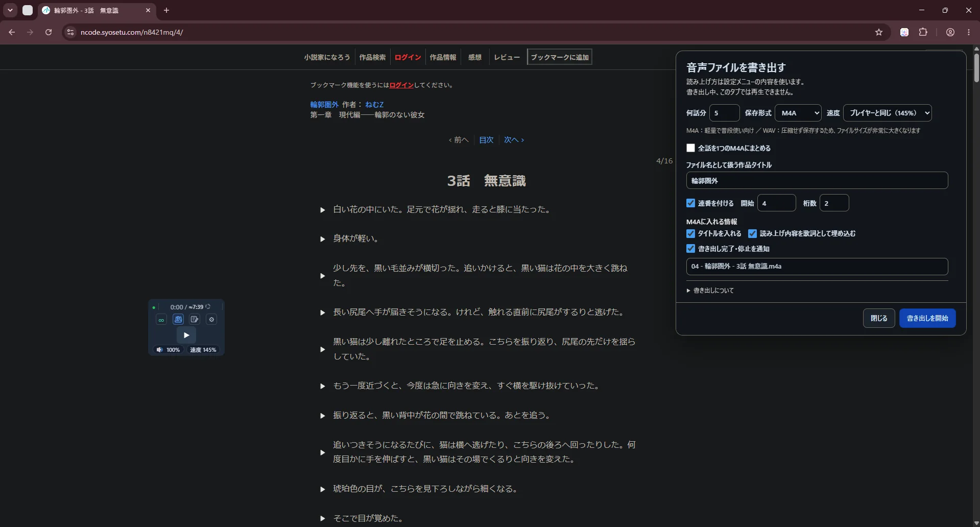
Task: Open the Chrome tab search dropdown arrow
Action: 10,10
